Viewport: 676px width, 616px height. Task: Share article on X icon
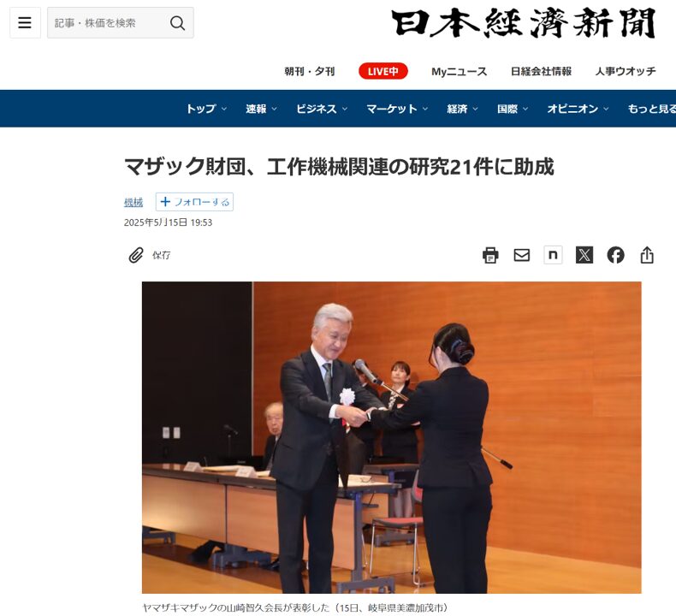[x=584, y=255]
